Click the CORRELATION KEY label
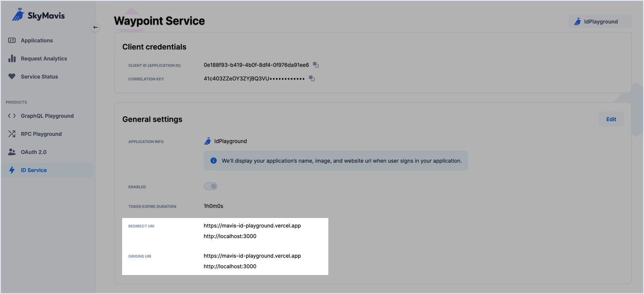The image size is (644, 294). [146, 79]
